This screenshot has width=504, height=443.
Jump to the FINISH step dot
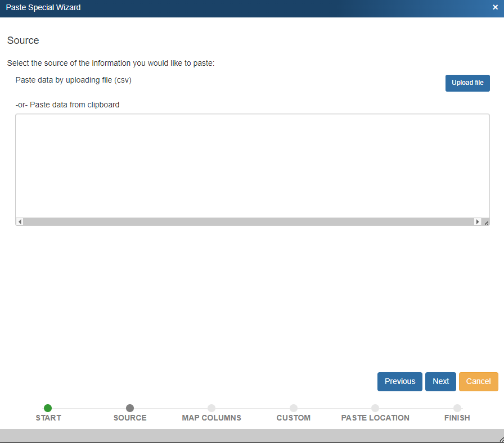pyautogui.click(x=457, y=408)
